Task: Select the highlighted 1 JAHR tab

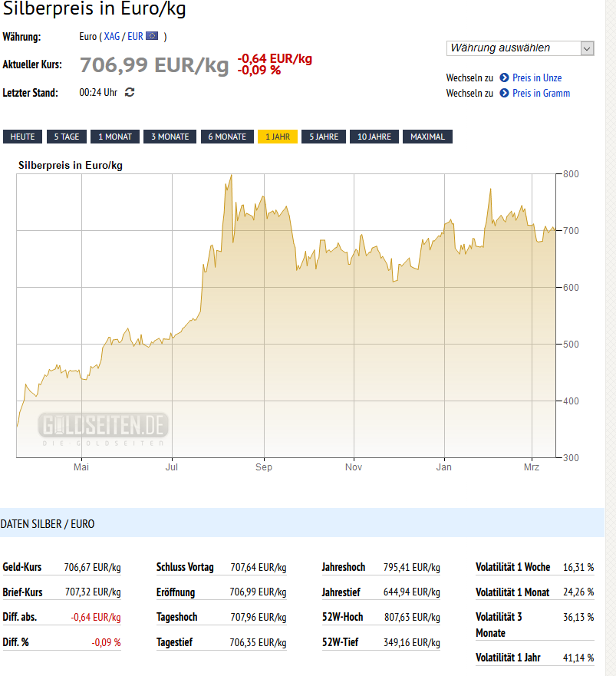Action: 278,137
